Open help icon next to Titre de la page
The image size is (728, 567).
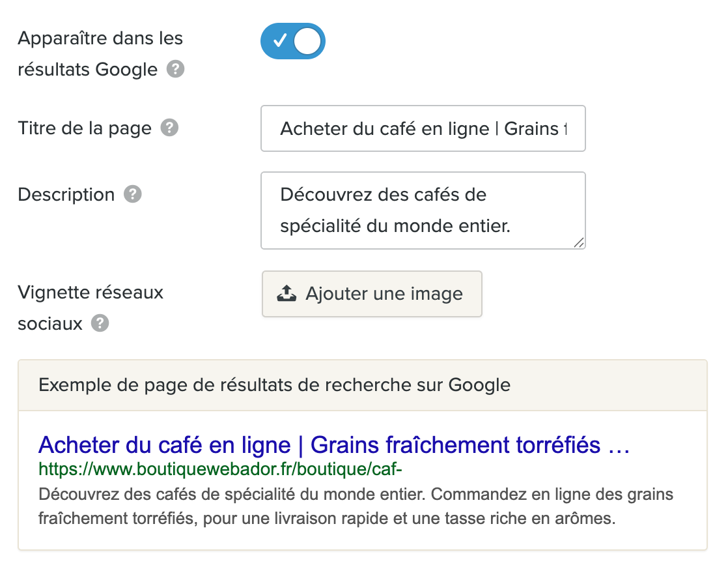(x=169, y=128)
